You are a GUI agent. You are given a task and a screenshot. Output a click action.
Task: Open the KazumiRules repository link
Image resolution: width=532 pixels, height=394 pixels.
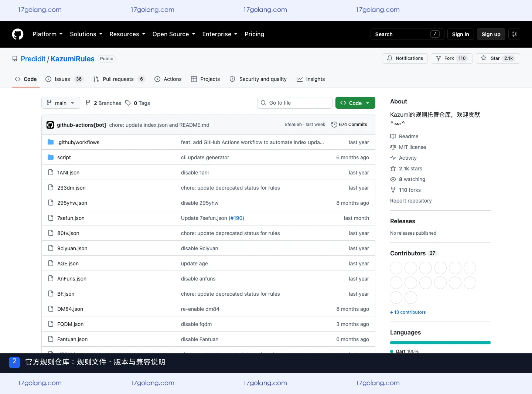point(72,59)
